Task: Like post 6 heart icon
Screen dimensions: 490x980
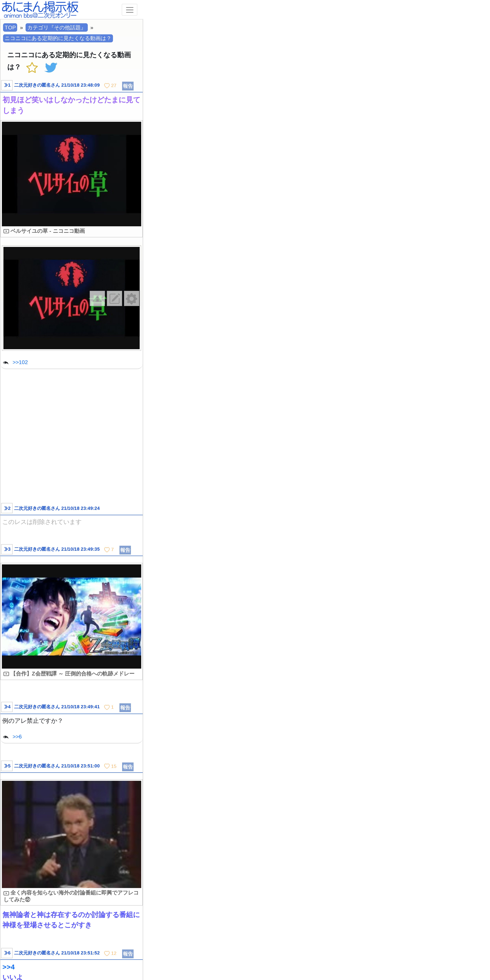Action: [x=107, y=953]
